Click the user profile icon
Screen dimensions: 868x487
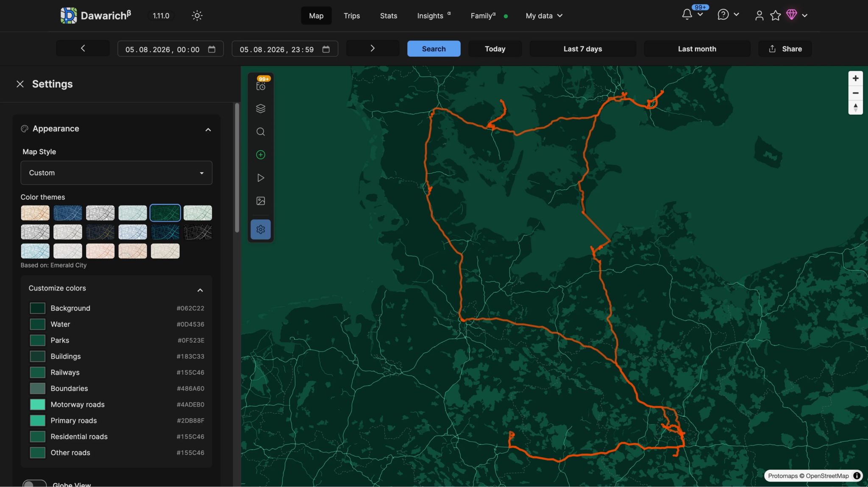point(759,16)
